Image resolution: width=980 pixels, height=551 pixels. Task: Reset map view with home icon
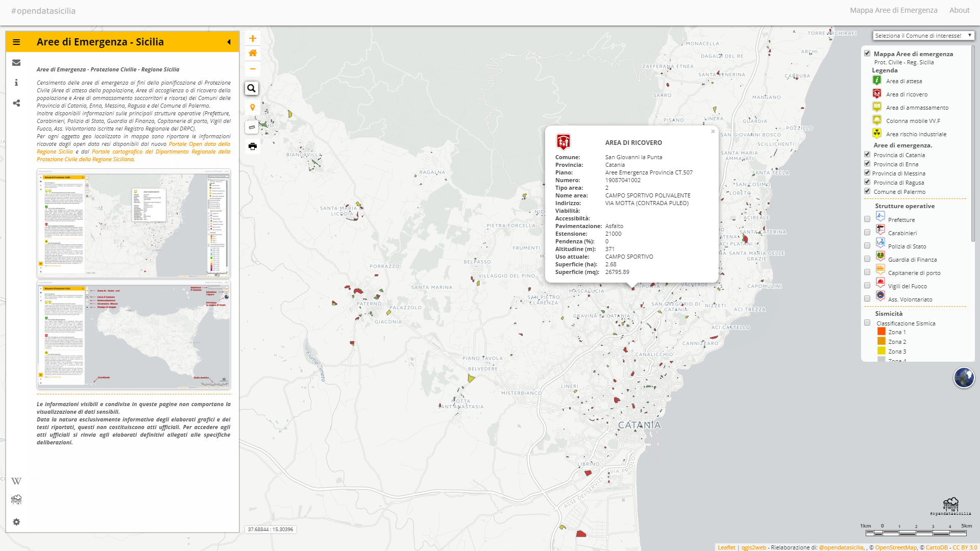click(253, 53)
